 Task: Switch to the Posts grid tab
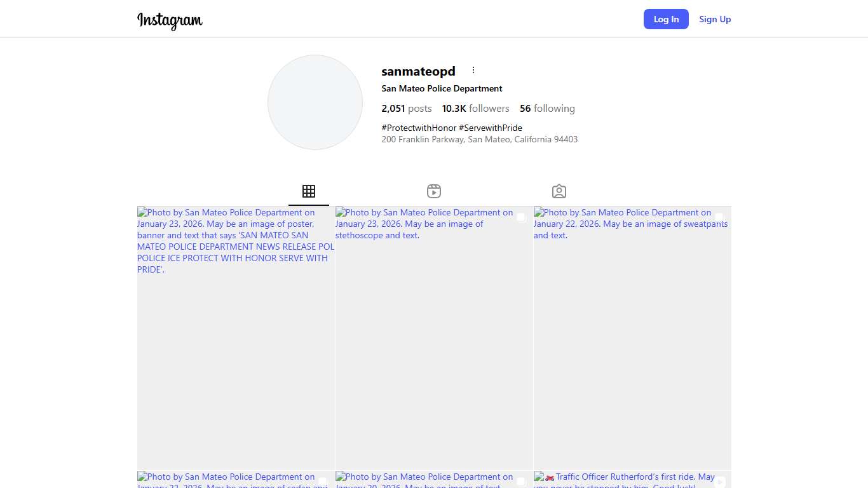pos(309,191)
